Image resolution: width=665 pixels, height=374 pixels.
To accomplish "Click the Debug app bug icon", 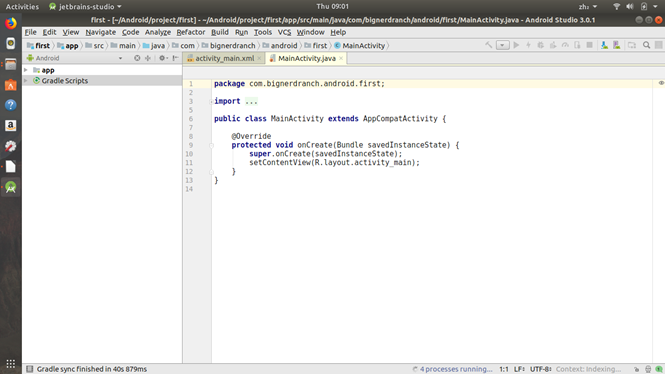I will click(540, 45).
